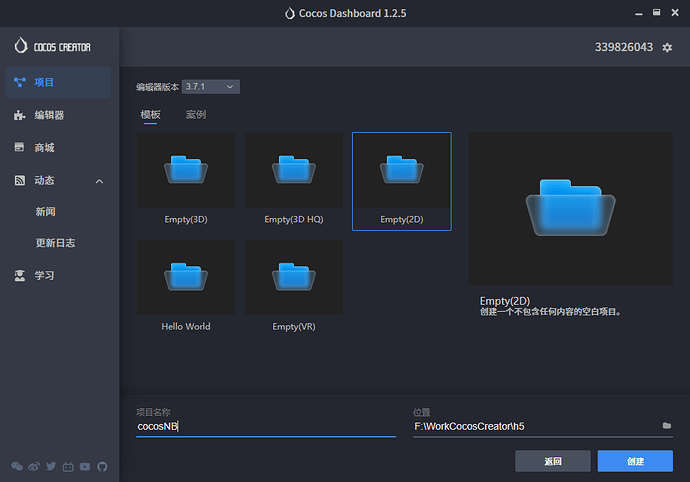Click the 编辑器版本 label
Viewport: 690px width, 482px height.
(x=157, y=87)
